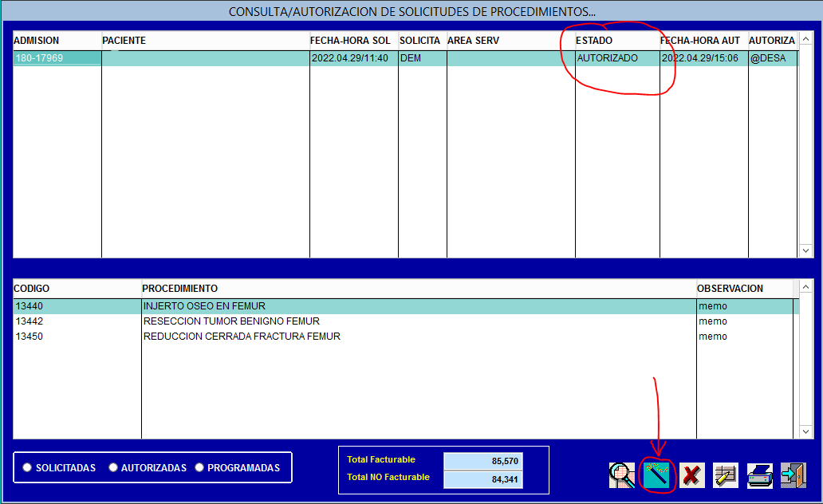Click the AUTORIZADO status cell
The height and width of the screenshot is (504, 823).
617,58
